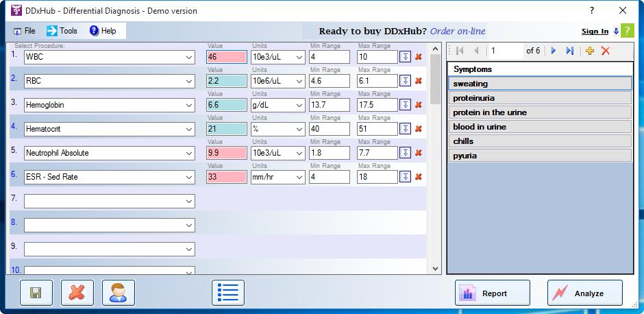Select the sweating symptom
Screen dimensions: 644x314
click(540, 84)
